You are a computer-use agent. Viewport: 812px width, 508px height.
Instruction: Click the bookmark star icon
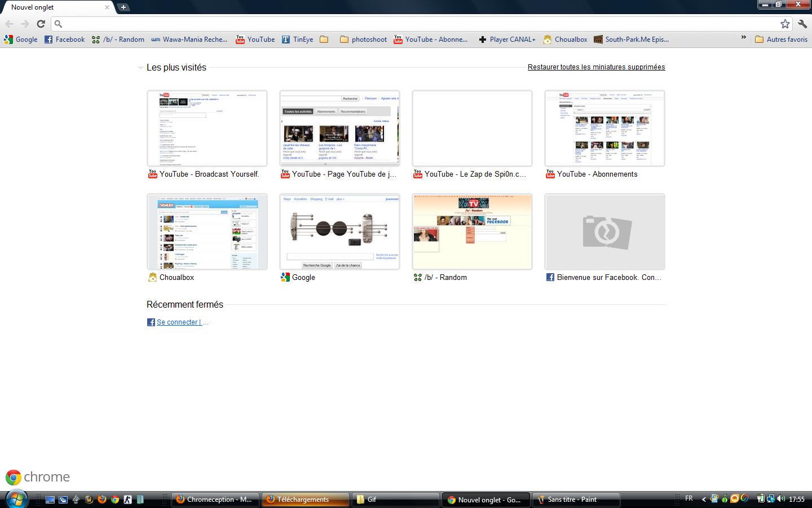(x=785, y=24)
